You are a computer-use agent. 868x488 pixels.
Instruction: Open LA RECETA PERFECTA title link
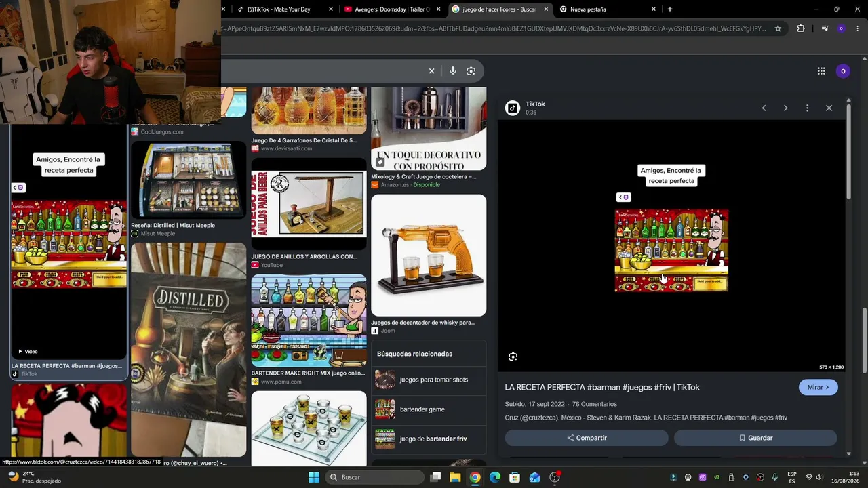[602, 387]
